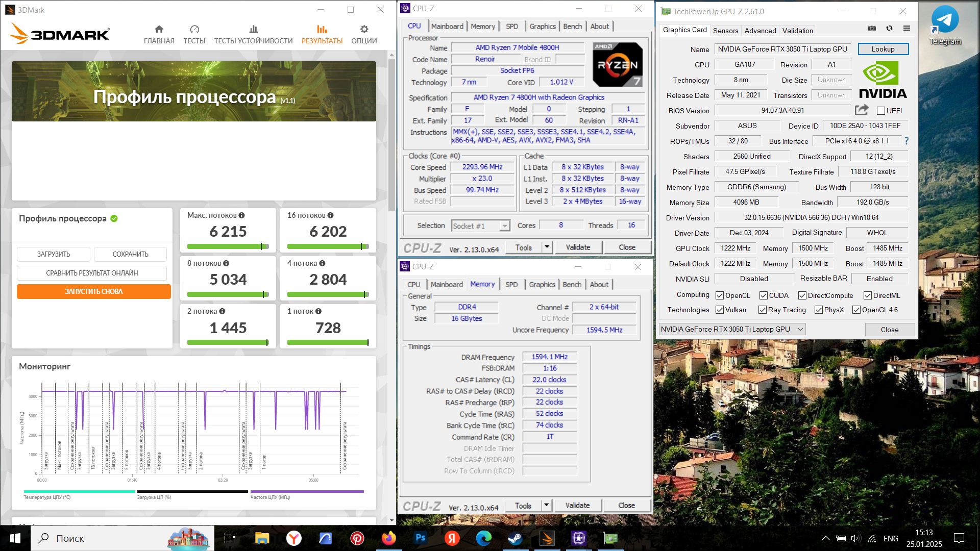Switch to the Bench tab in upper CPU-Z
The width and height of the screenshot is (980, 551).
(573, 27)
